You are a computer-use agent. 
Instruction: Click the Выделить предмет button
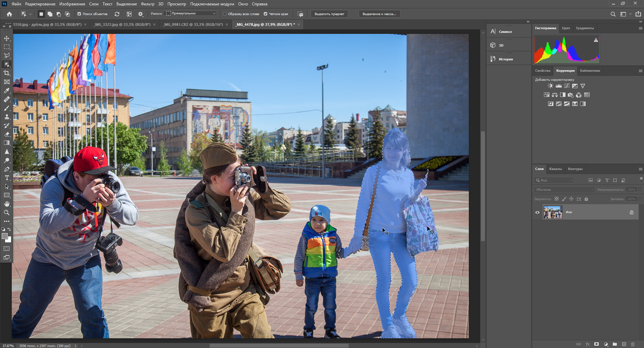pos(329,14)
